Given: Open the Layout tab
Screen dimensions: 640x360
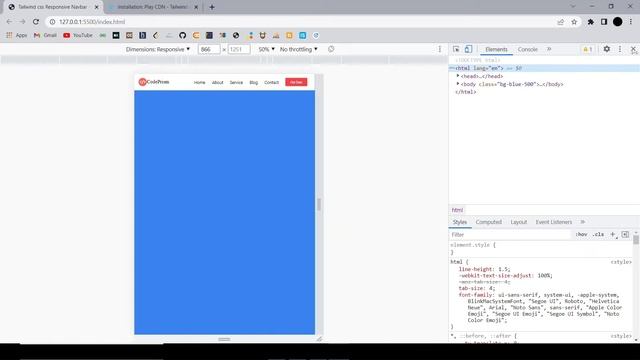Looking at the screenshot, I should coord(518,222).
